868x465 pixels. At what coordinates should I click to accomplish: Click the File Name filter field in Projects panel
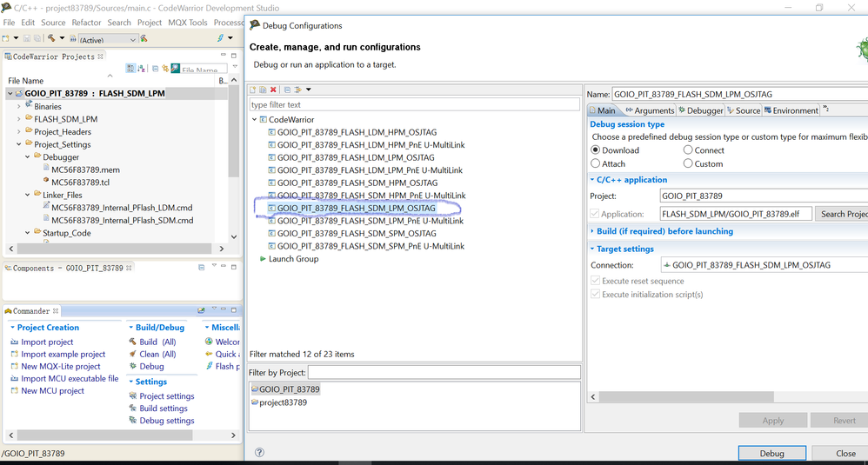pyautogui.click(x=204, y=70)
